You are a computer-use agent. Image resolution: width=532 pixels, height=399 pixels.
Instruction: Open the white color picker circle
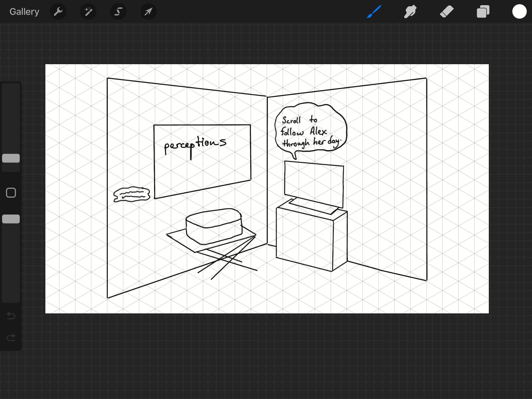pos(519,12)
